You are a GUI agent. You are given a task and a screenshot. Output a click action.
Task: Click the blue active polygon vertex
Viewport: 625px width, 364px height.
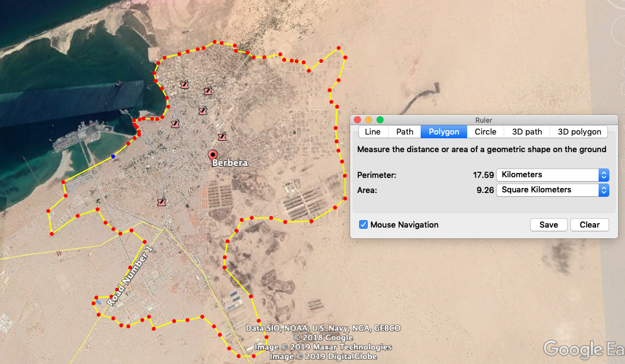point(113,157)
